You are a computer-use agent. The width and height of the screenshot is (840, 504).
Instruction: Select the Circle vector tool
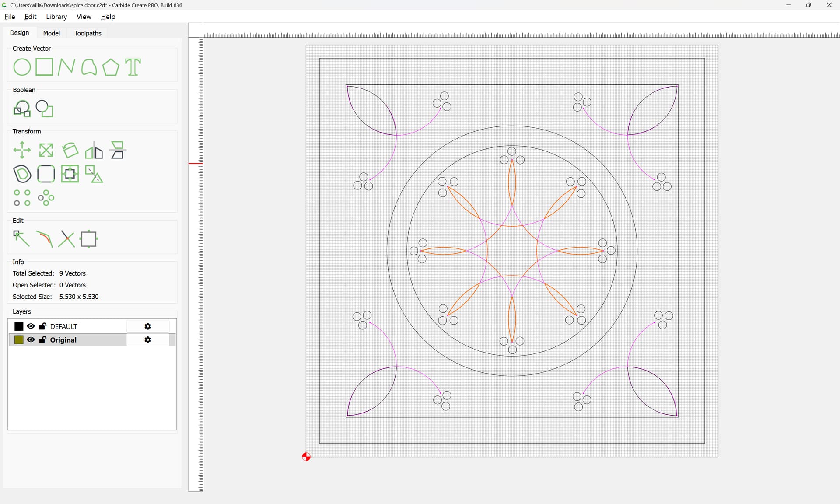(x=22, y=67)
